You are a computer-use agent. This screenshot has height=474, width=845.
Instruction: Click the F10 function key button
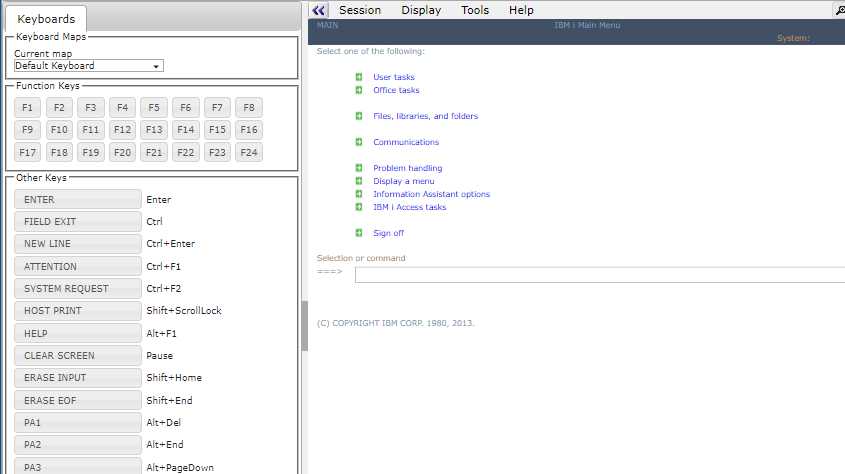(x=59, y=130)
